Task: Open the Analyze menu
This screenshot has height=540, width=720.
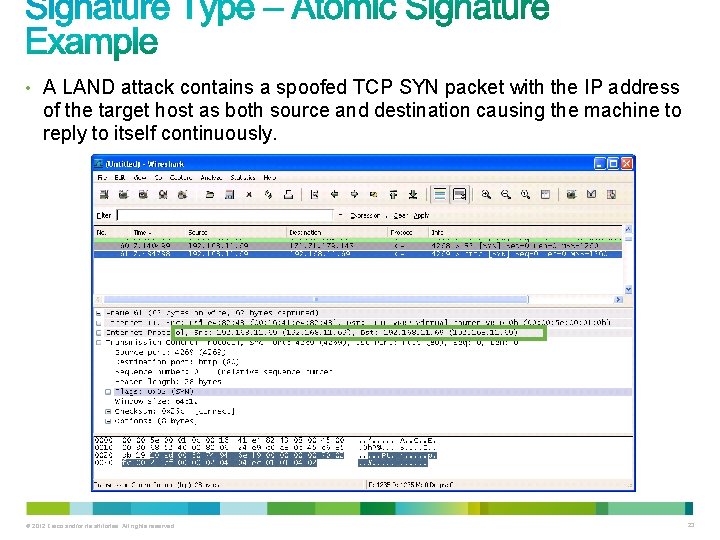Action: [211, 178]
